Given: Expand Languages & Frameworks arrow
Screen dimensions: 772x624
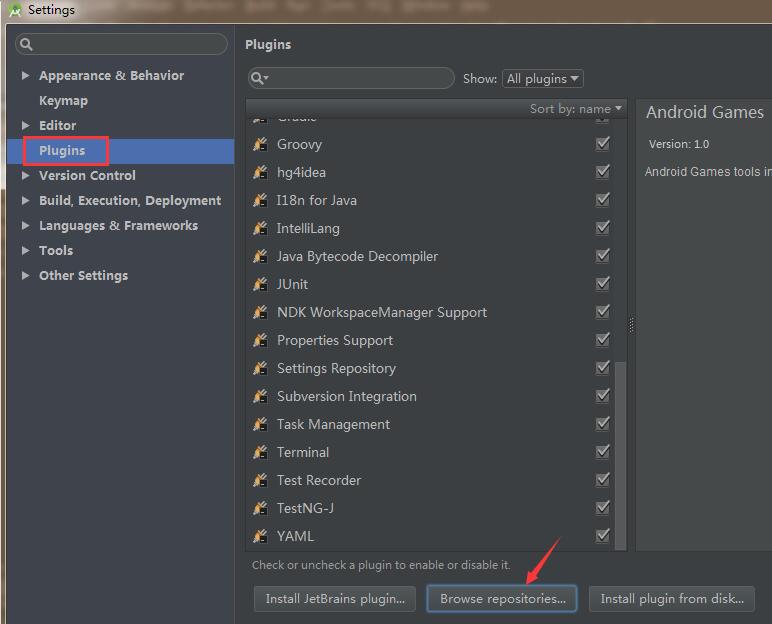Looking at the screenshot, I should (26, 226).
